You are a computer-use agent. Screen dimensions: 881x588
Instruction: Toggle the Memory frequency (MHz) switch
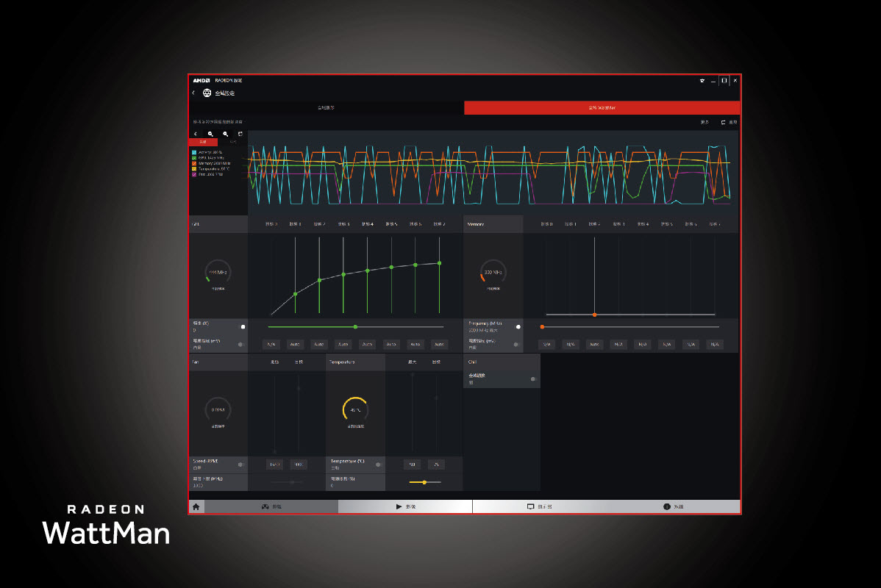coord(518,326)
